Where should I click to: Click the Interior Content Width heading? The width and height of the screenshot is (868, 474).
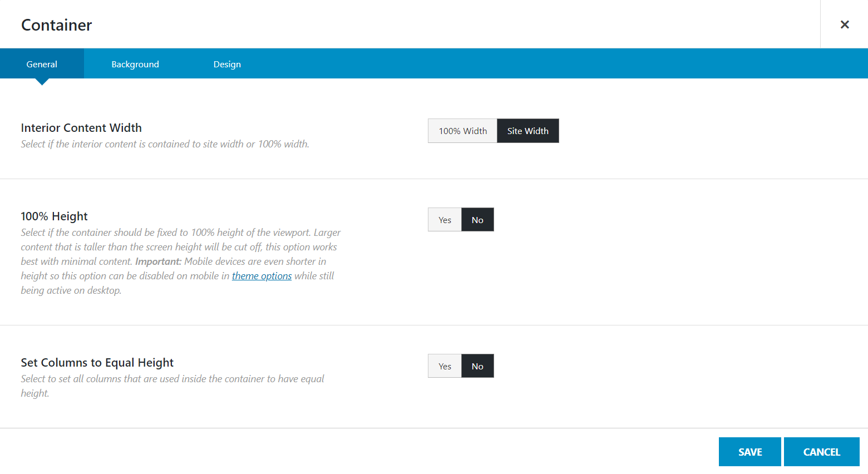click(81, 127)
